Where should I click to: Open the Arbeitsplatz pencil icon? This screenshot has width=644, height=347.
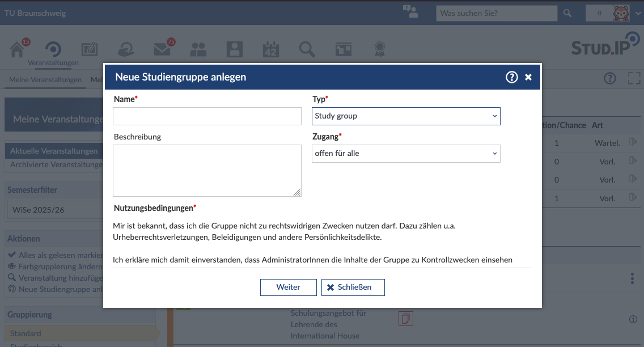click(x=89, y=50)
